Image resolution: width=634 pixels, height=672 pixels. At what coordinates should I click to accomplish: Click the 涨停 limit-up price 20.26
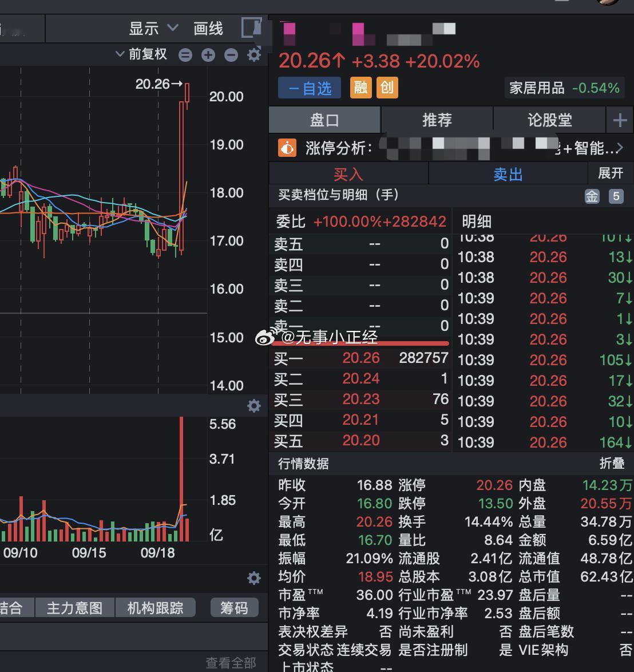point(494,485)
